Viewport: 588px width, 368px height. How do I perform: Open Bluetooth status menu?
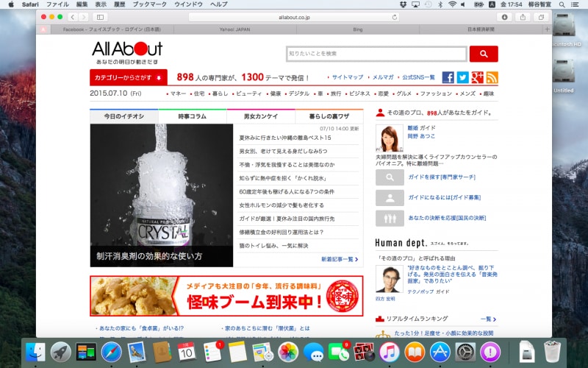tap(440, 4)
